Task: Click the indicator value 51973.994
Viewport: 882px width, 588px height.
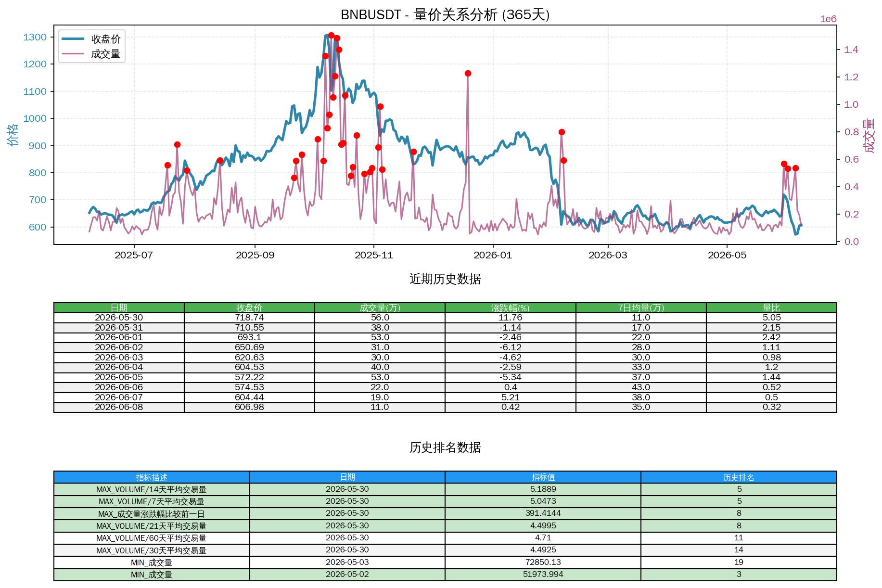Action: click(x=543, y=575)
